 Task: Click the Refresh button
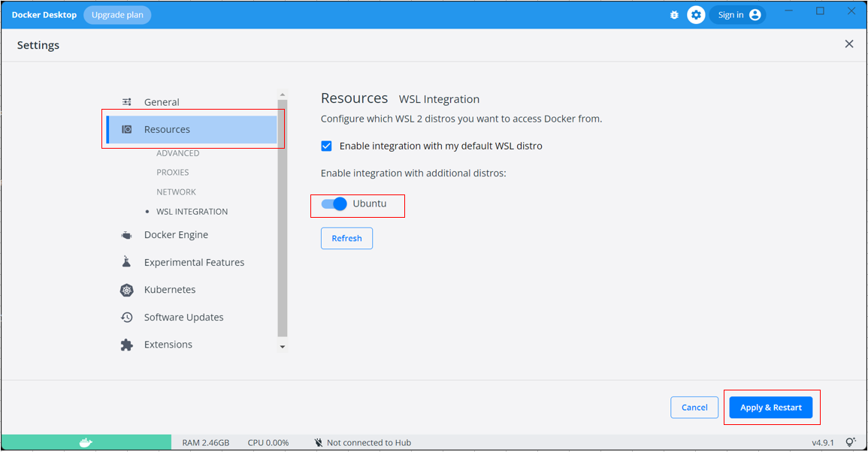346,239
